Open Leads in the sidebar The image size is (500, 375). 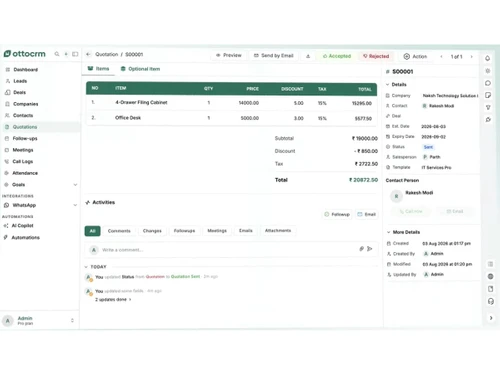[x=20, y=81]
